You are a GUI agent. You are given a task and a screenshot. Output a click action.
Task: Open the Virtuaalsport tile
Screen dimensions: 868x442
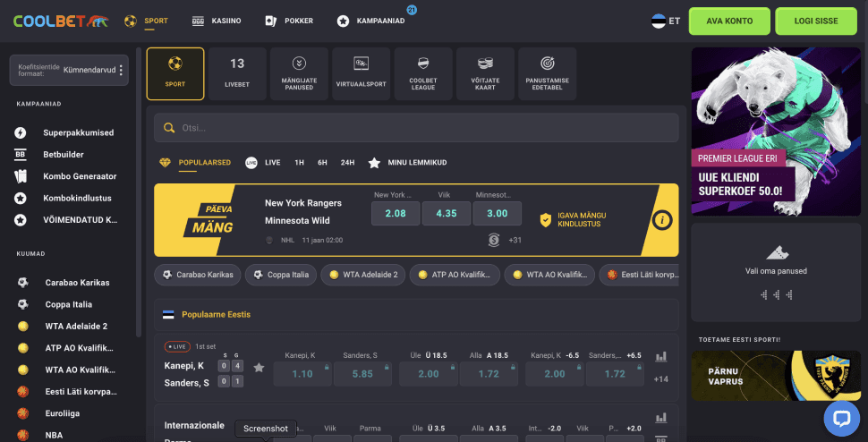(361, 73)
